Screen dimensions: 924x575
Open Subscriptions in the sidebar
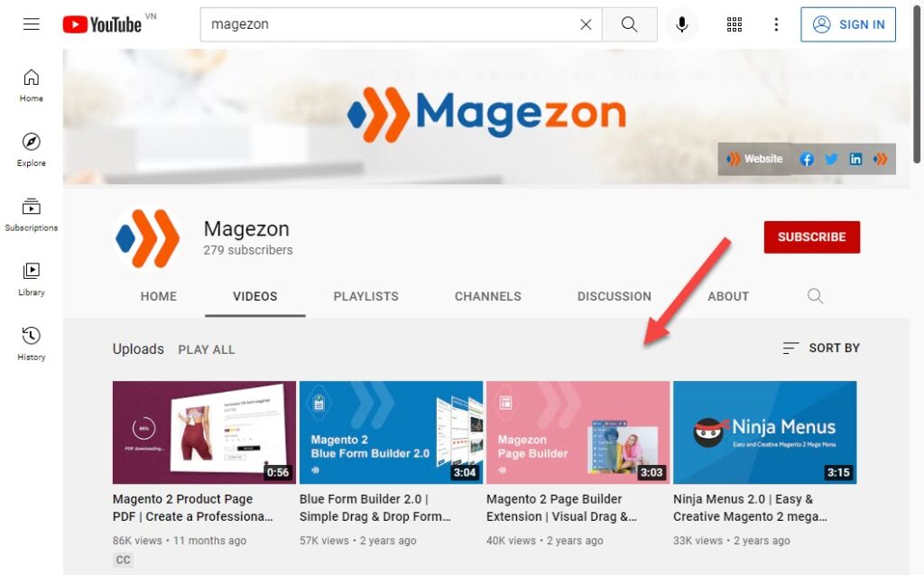pos(32,215)
